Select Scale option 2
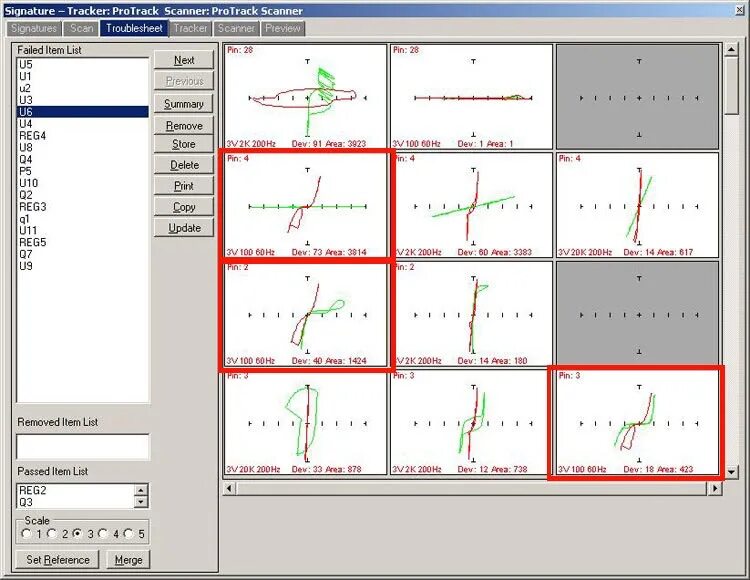Image resolution: width=750 pixels, height=580 pixels. click(52, 534)
